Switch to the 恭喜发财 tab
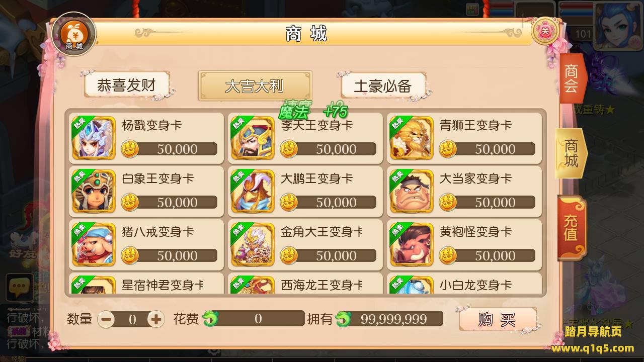The height and width of the screenshot is (362, 644). click(x=127, y=85)
